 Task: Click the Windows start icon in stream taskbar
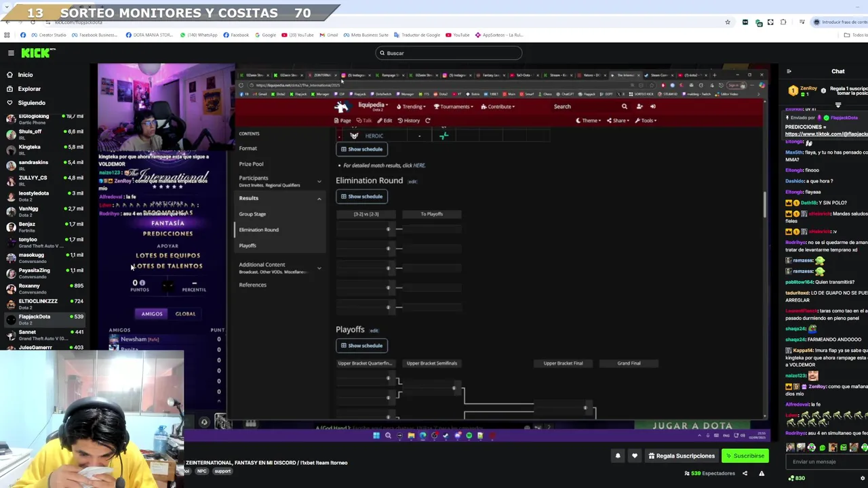point(376,436)
